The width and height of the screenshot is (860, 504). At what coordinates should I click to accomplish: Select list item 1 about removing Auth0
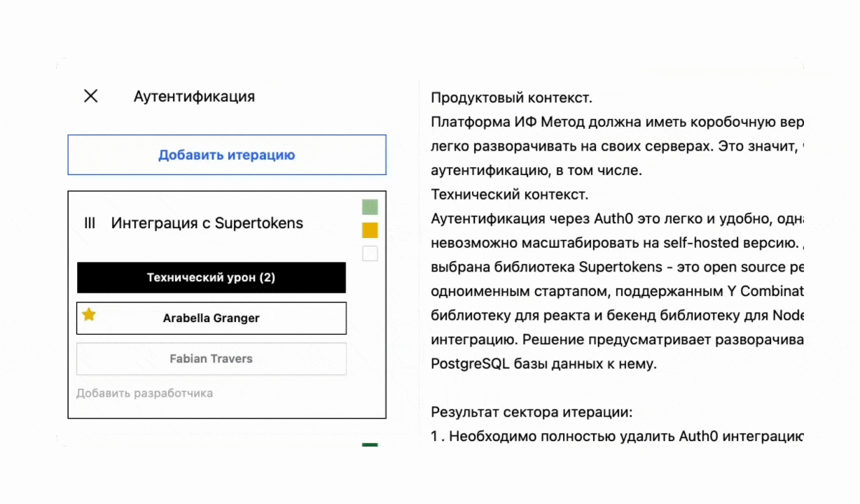(617, 436)
